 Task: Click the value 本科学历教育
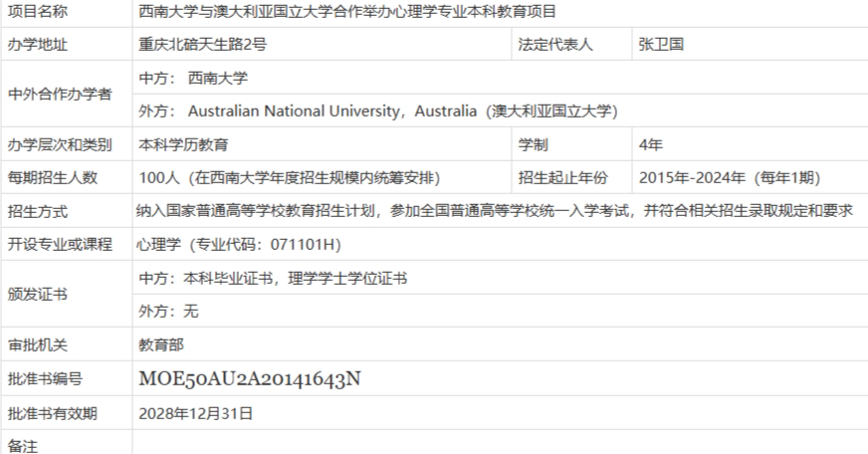(183, 145)
